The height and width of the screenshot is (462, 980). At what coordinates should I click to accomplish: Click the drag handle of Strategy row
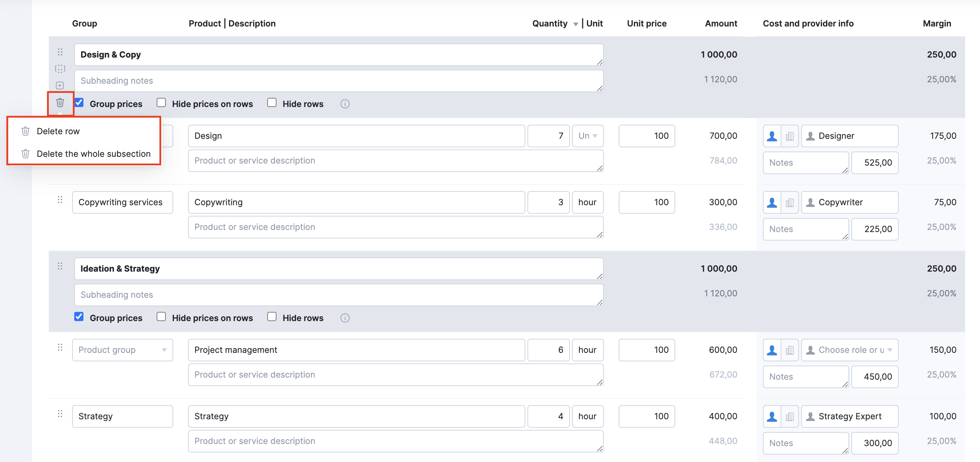click(x=60, y=414)
